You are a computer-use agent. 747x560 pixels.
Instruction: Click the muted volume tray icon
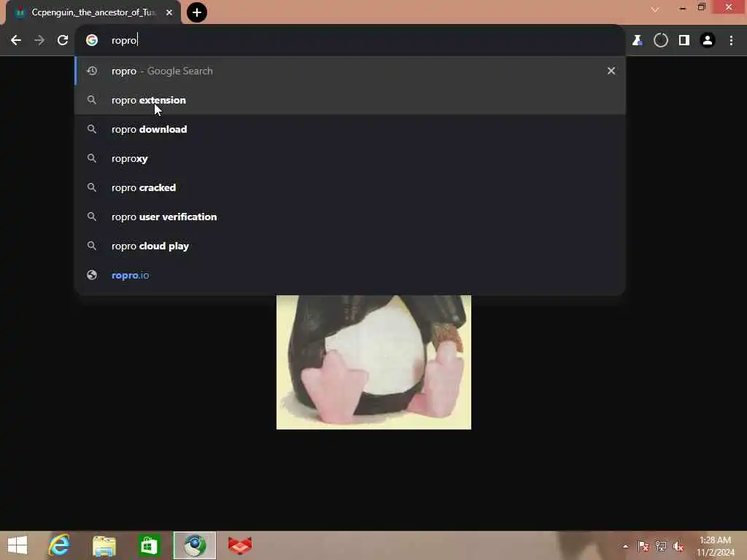tap(678, 546)
